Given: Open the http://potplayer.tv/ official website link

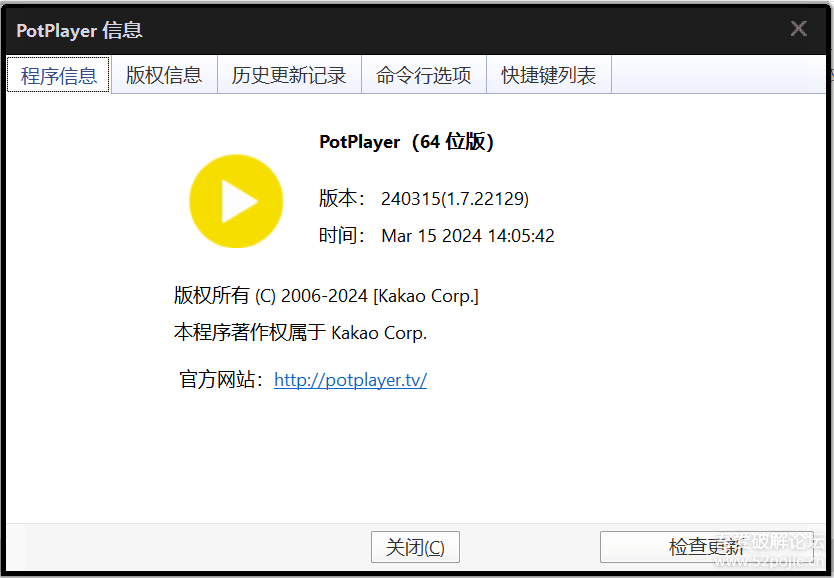Looking at the screenshot, I should tap(351, 380).
